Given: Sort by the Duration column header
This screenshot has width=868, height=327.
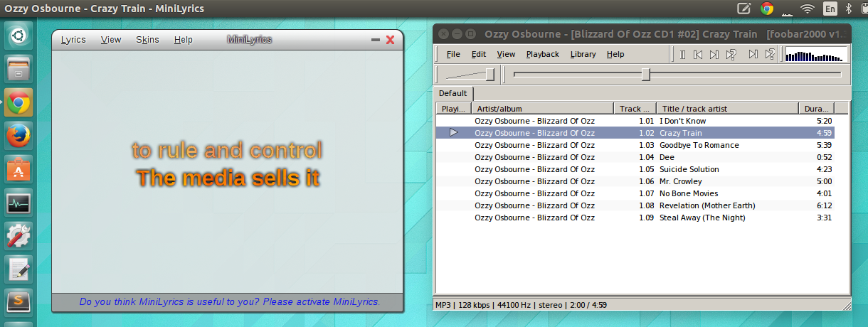Looking at the screenshot, I should pyautogui.click(x=816, y=109).
